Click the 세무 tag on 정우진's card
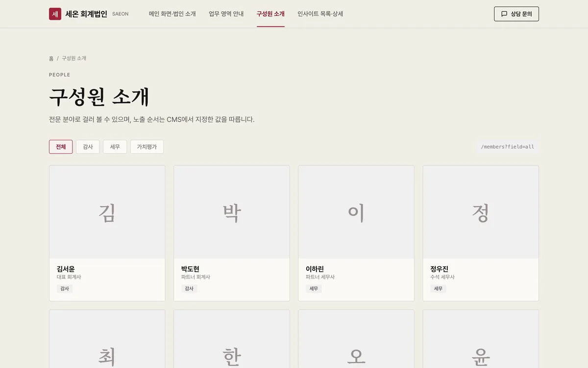 [438, 289]
